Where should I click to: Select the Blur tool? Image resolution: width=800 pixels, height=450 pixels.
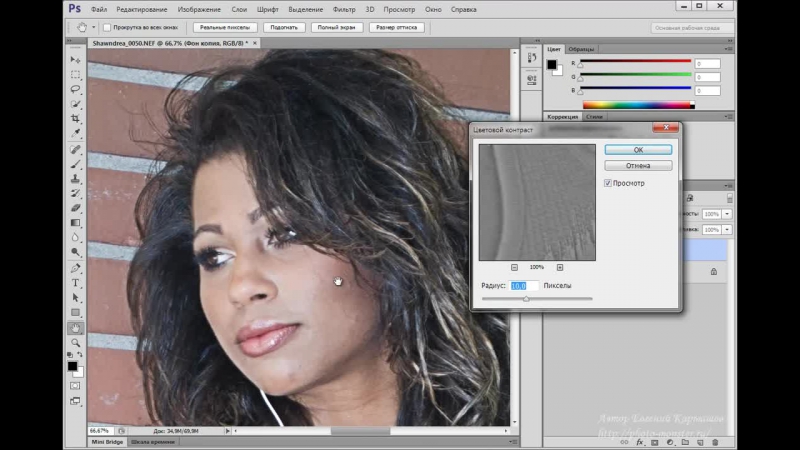pos(76,238)
